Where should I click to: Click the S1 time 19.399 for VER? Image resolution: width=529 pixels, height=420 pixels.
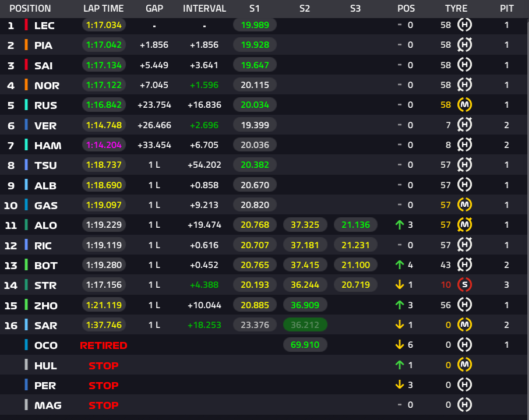point(255,125)
